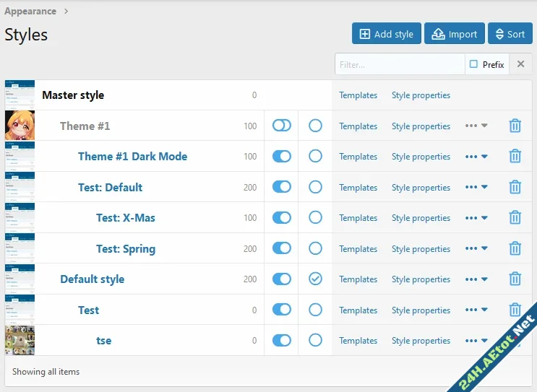Delete Default style using trash icon
This screenshot has width=537, height=392.
515,279
